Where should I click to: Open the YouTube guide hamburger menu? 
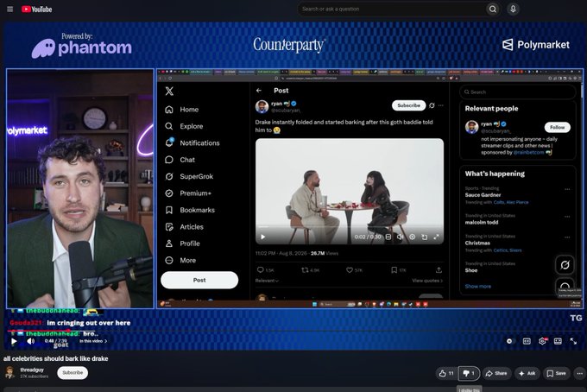point(10,9)
